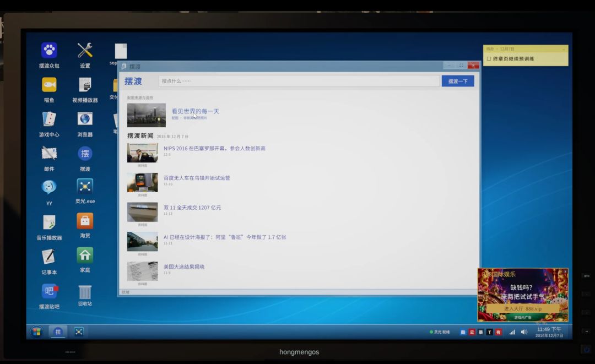Click the 美国大选结果揭晓 news thumbnail

point(142,271)
